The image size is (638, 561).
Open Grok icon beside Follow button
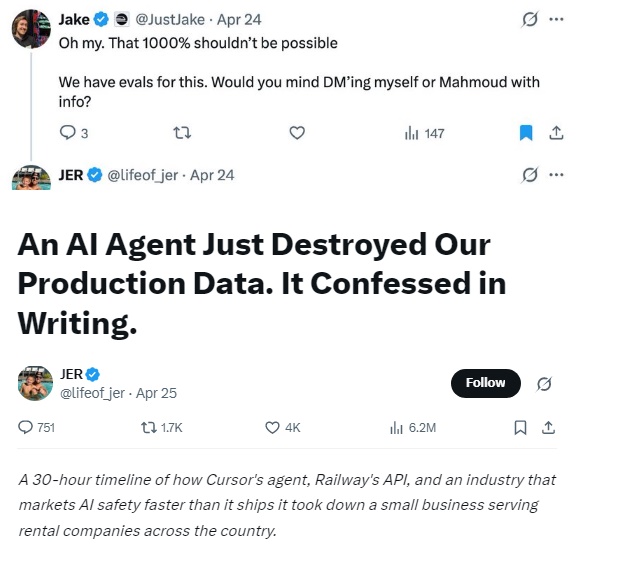[545, 383]
